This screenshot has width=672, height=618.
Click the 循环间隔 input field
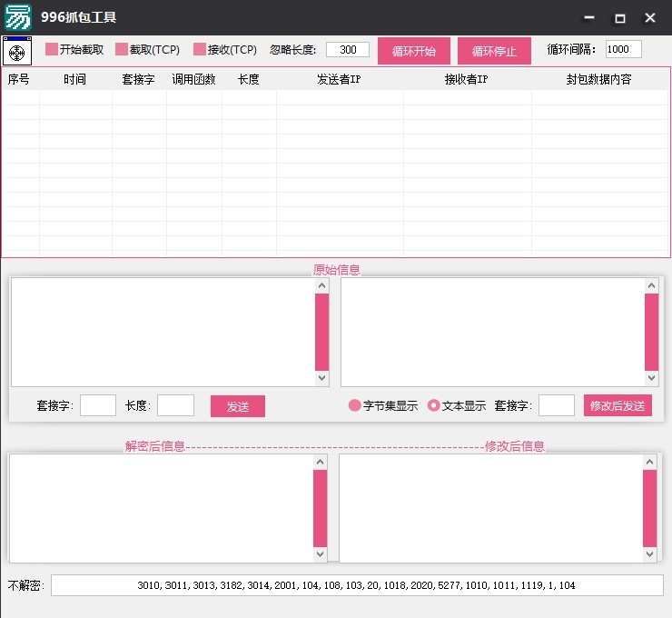tap(623, 50)
